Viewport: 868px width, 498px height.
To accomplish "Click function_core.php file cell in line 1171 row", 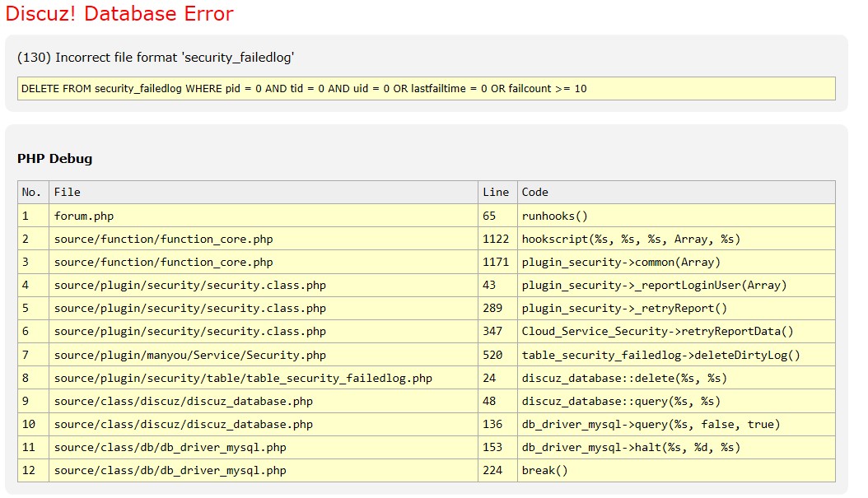I will tap(264, 263).
